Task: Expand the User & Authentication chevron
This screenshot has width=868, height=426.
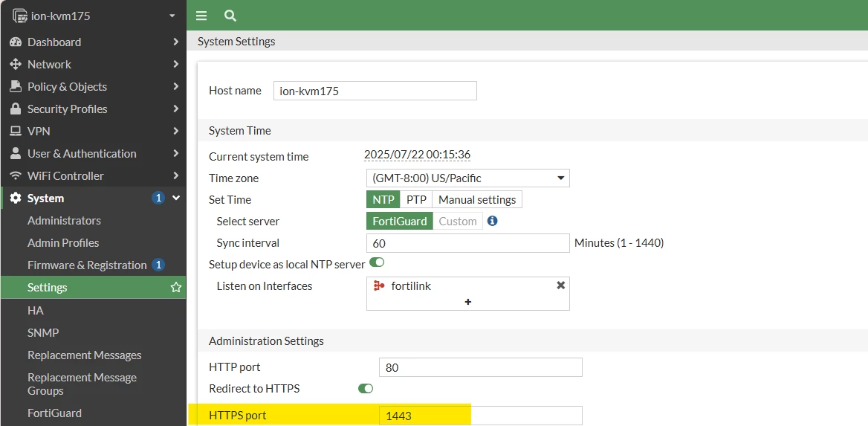Action: click(176, 153)
